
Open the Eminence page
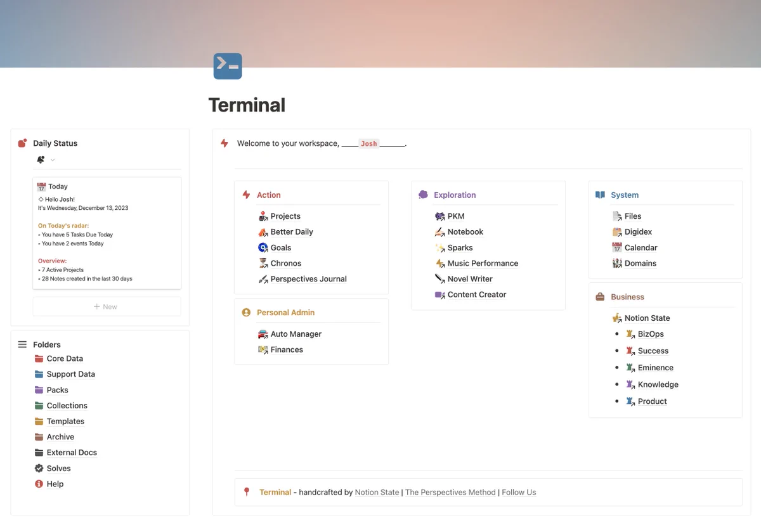[x=656, y=368]
